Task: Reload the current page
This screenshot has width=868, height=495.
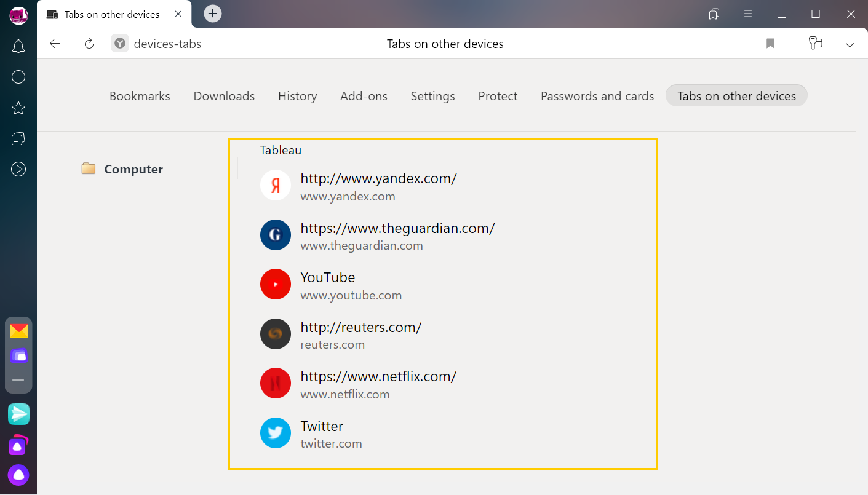Action: pyautogui.click(x=89, y=44)
